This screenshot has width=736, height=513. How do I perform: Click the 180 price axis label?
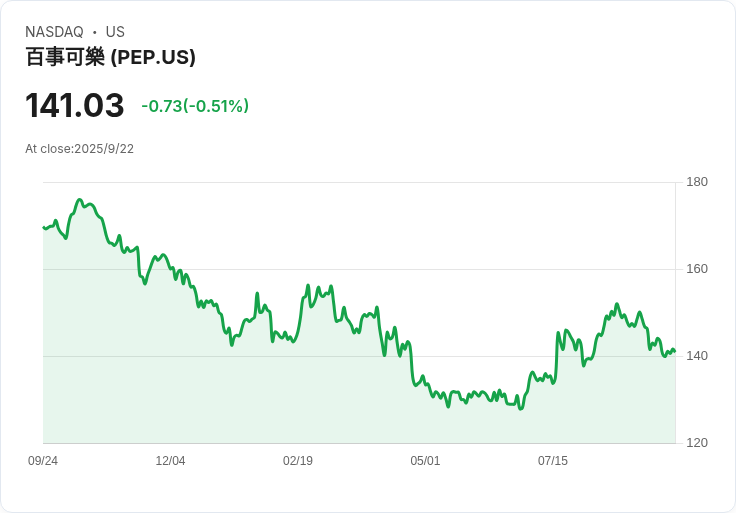coord(697,182)
